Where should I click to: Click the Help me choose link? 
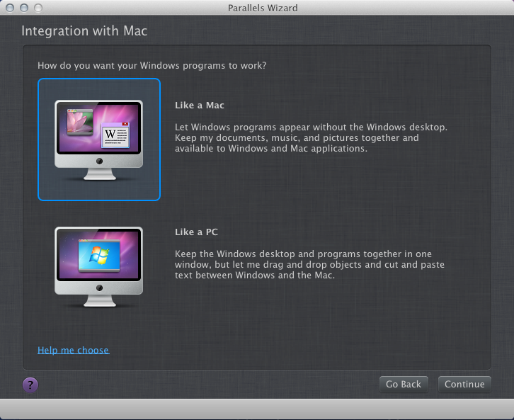click(x=74, y=350)
